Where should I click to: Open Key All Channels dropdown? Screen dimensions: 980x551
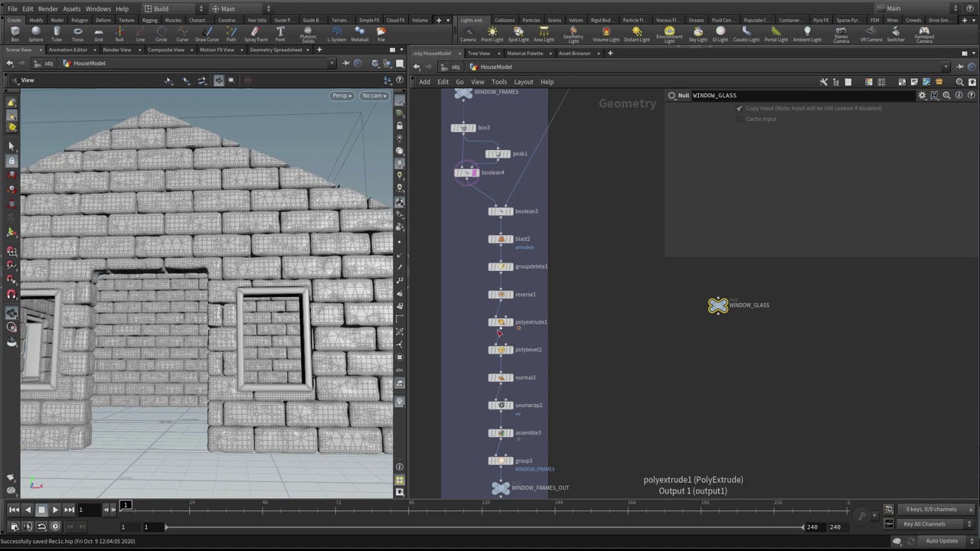click(x=929, y=524)
